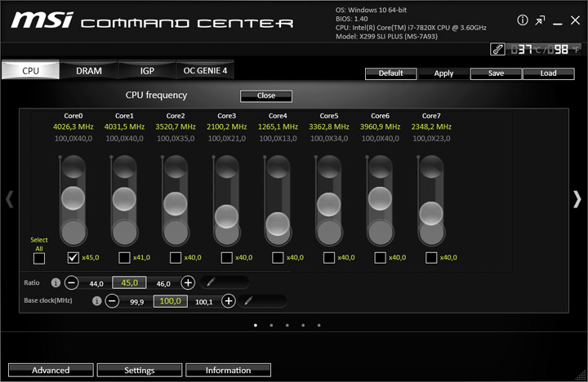The height and width of the screenshot is (382, 588).
Task: Click the Core4 frequency slider knob
Action: (278, 224)
